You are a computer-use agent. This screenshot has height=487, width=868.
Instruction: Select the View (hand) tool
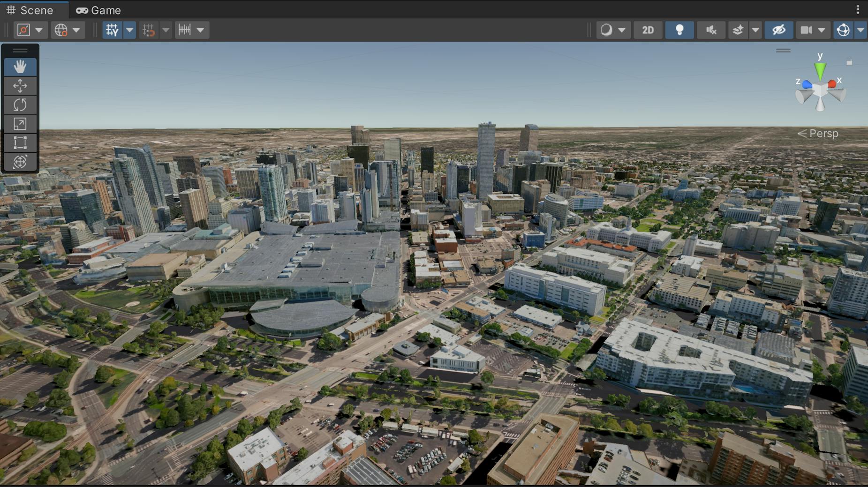(20, 67)
